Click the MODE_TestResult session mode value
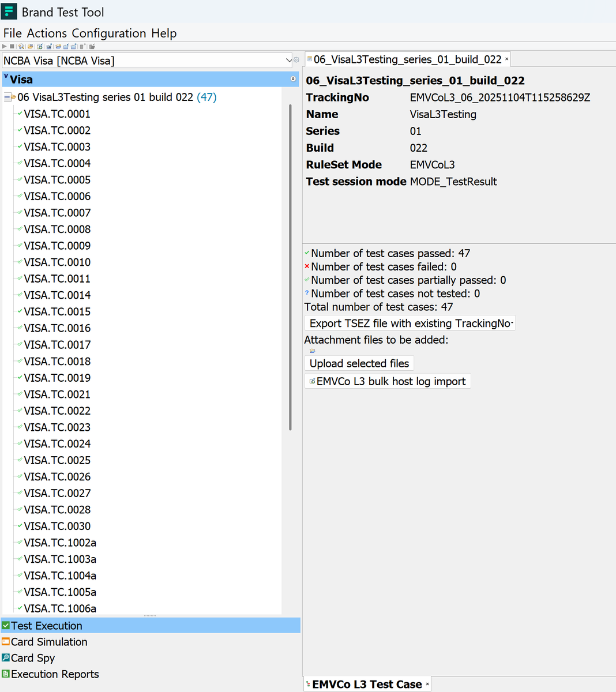This screenshot has width=616, height=692. pos(453,182)
